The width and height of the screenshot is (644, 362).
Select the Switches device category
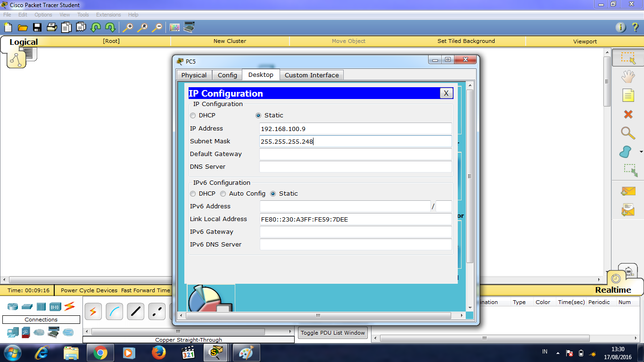27,307
